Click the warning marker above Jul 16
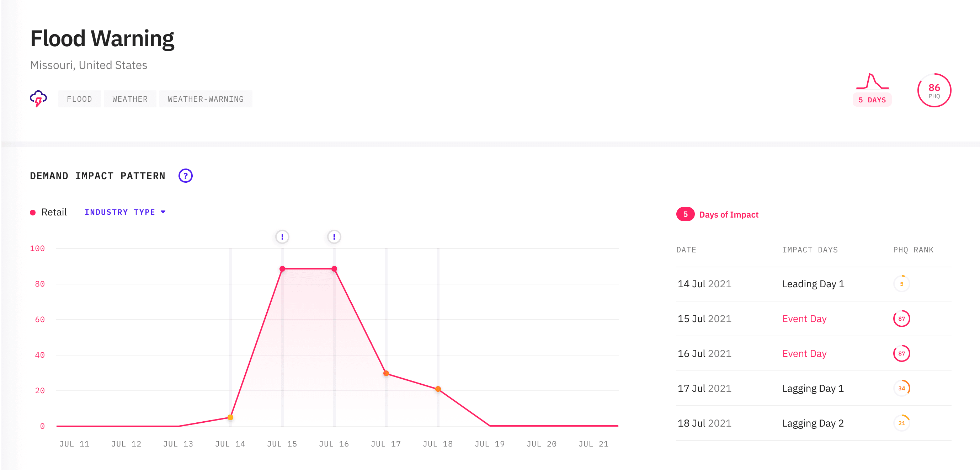The image size is (980, 470). coord(334,236)
